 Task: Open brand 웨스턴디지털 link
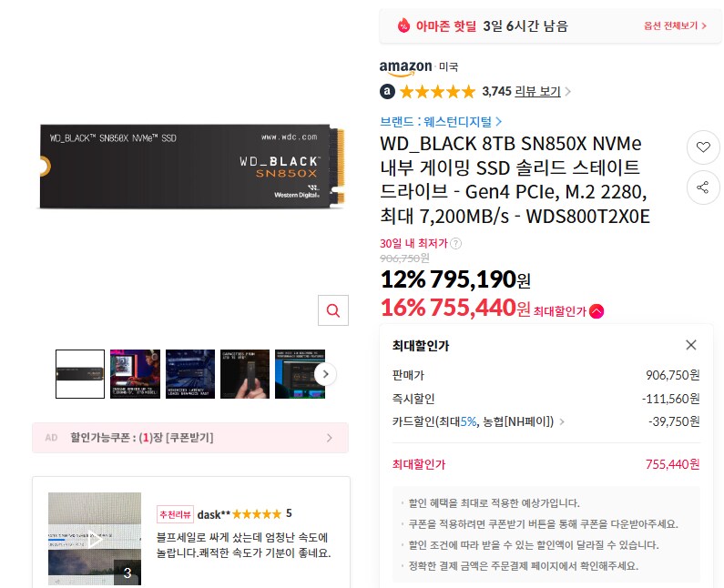(441, 121)
